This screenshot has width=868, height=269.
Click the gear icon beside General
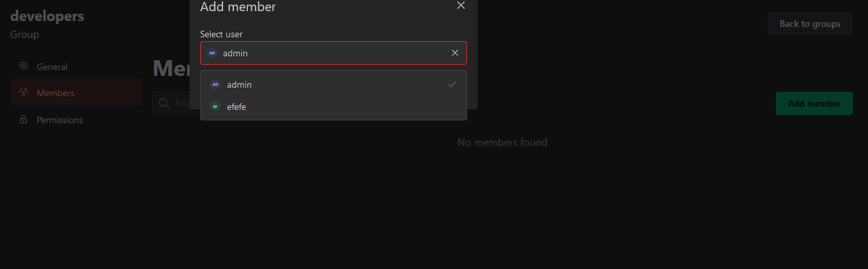(24, 66)
